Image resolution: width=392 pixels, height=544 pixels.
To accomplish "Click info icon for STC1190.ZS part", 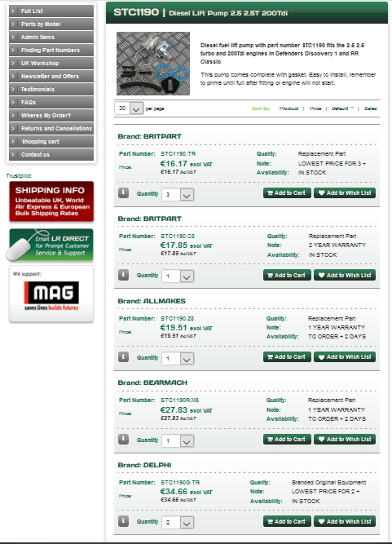I will [123, 356].
